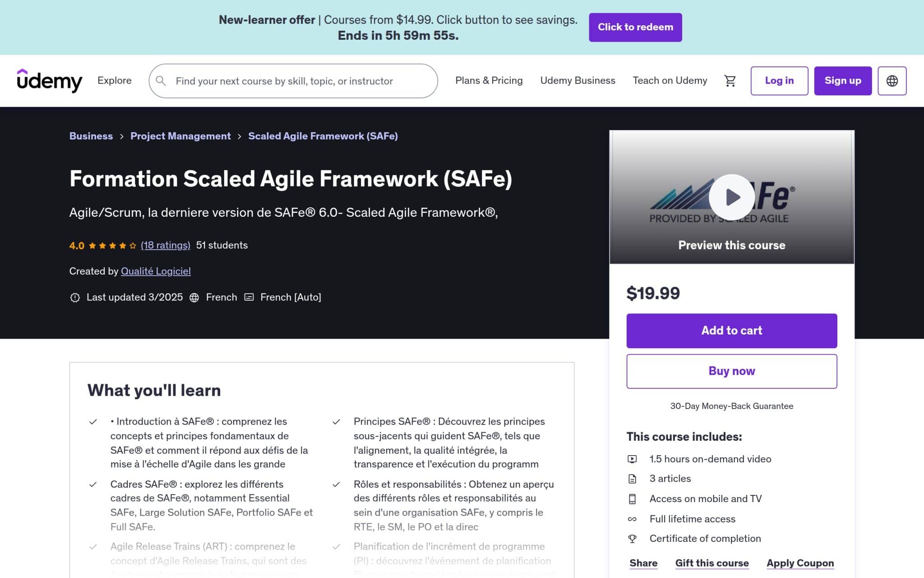Click the Sign up button
924x578 pixels.
click(843, 81)
